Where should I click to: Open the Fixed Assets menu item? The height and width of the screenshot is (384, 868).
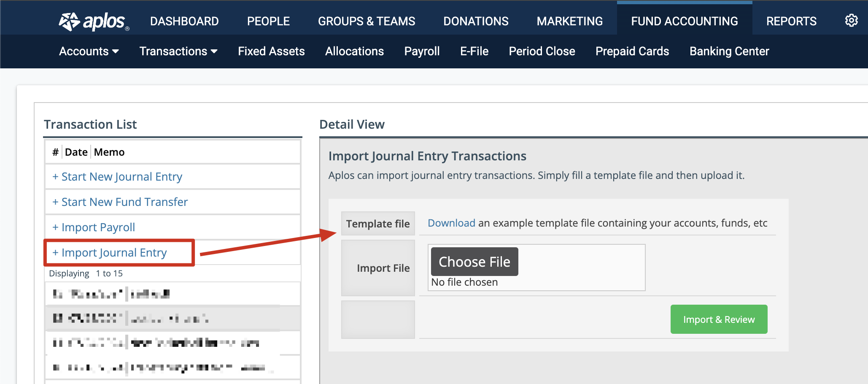271,51
